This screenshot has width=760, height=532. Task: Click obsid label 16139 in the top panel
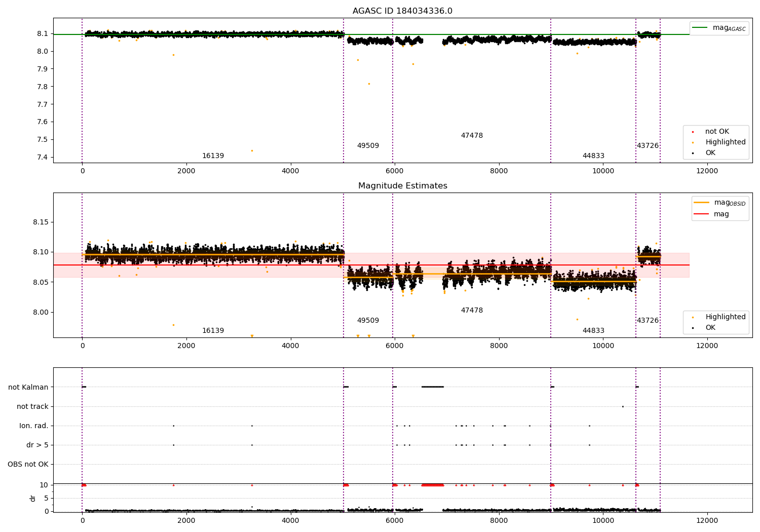click(x=213, y=156)
